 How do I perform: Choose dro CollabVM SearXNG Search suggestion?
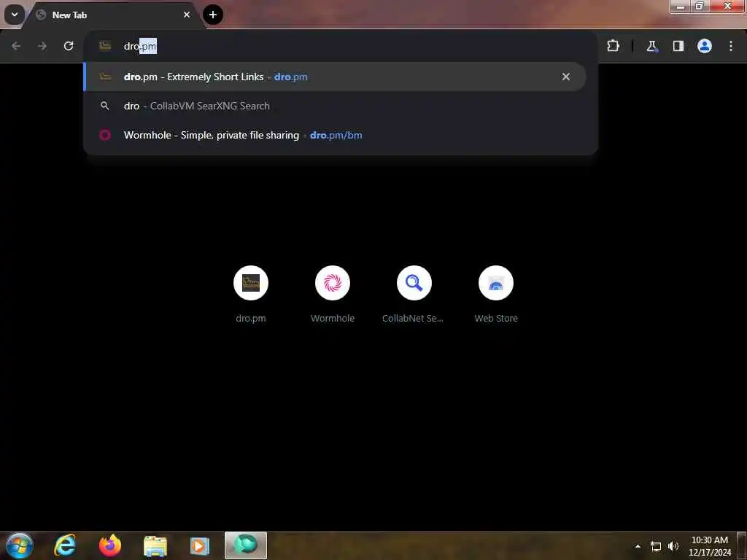334,106
